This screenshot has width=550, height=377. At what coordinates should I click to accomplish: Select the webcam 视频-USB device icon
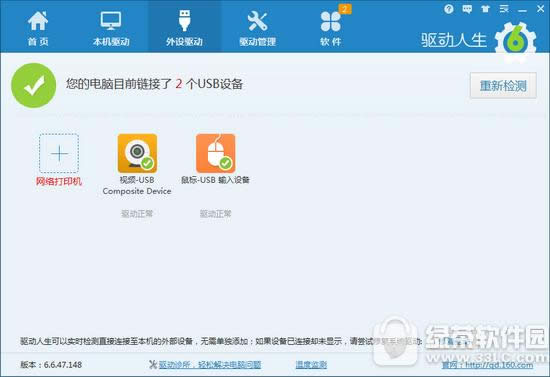coord(137,153)
